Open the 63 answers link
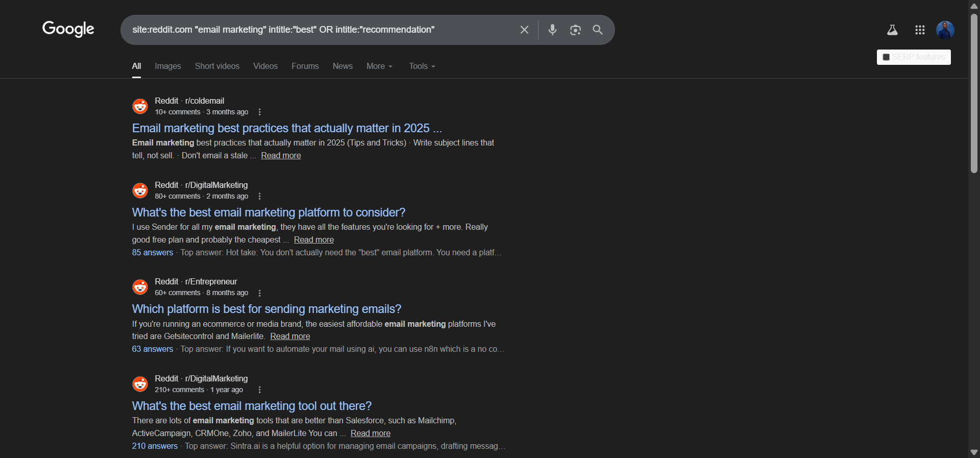980x458 pixels. point(153,349)
